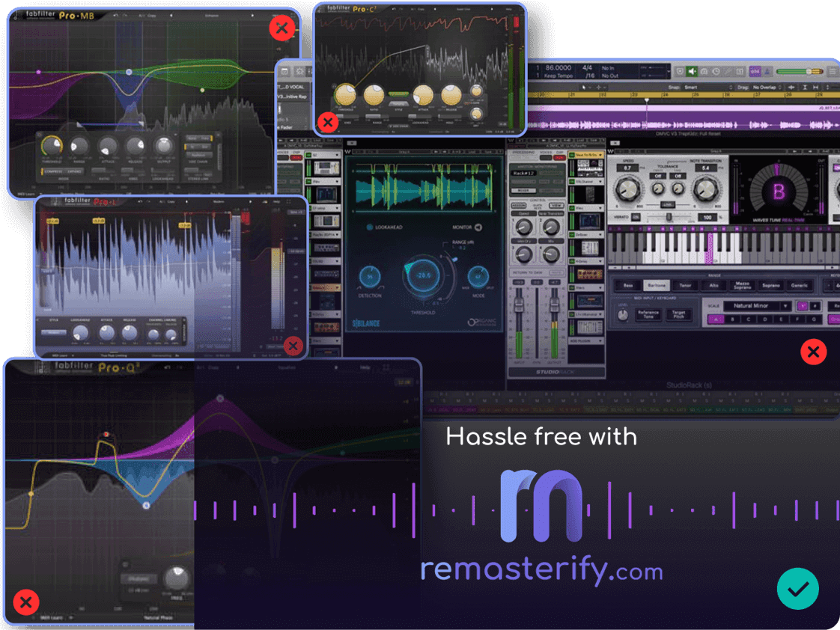840x630 pixels.
Task: Toggle scale note D in Waves Tune
Action: (x=765, y=319)
